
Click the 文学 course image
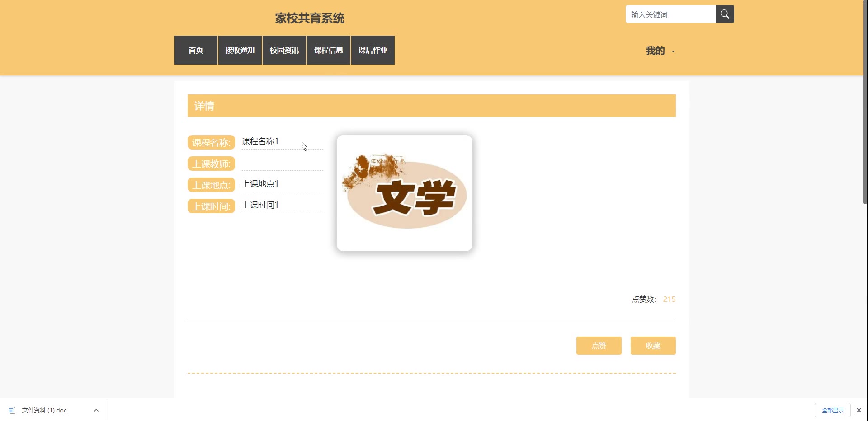405,193
